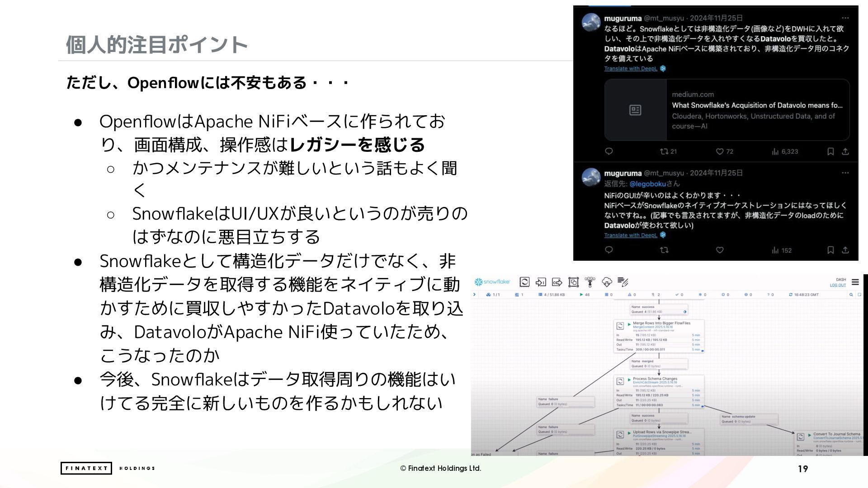Screen dimensions: 868x488
Task: Click the Import from cloud toolbar icon
Action: click(607, 282)
